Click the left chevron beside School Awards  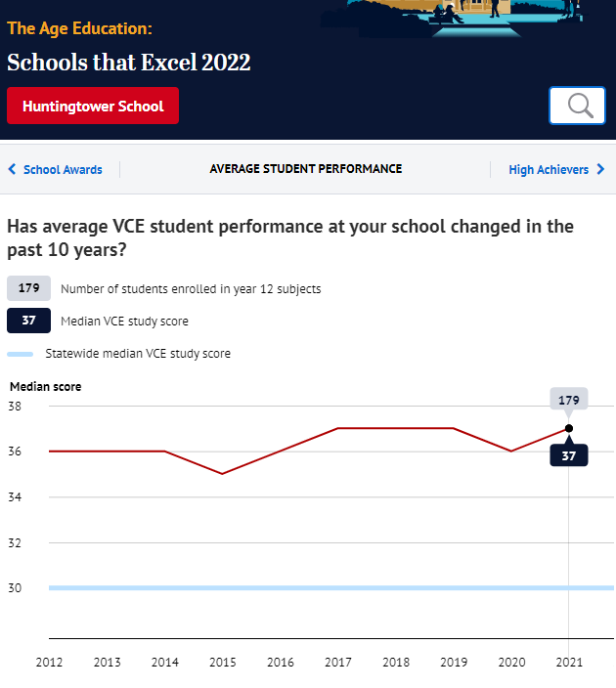13,169
